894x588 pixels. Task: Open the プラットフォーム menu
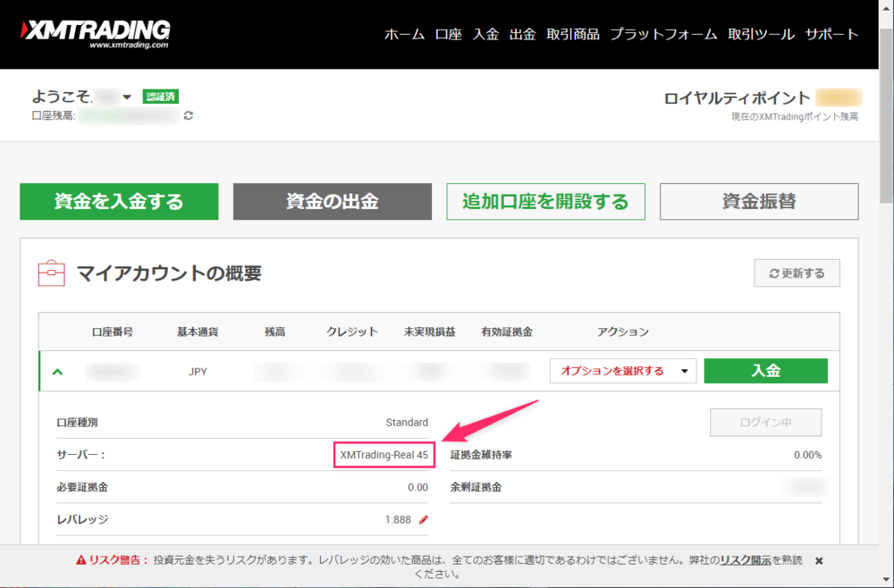pyautogui.click(x=663, y=34)
